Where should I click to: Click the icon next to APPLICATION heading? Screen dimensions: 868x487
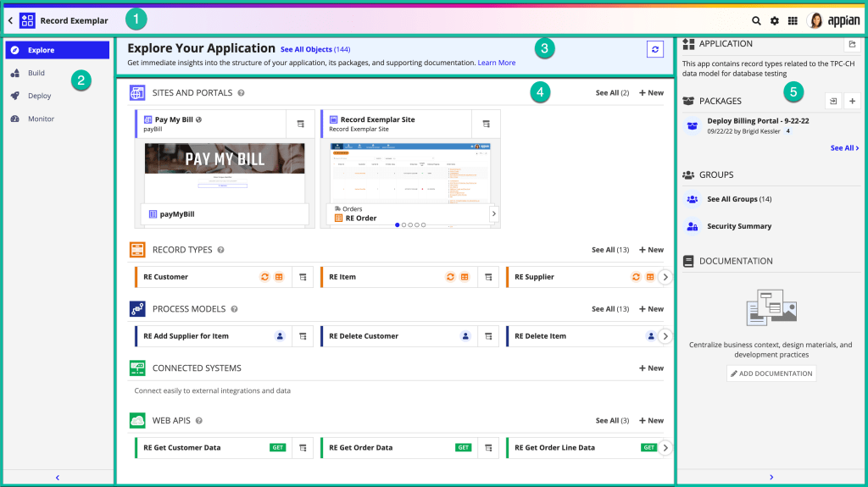click(x=852, y=44)
